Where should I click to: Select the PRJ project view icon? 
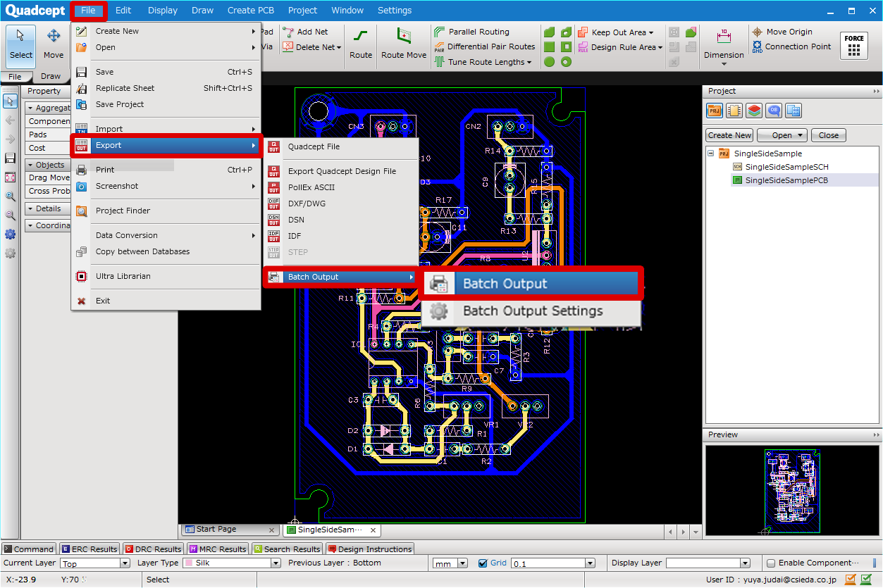click(x=714, y=111)
